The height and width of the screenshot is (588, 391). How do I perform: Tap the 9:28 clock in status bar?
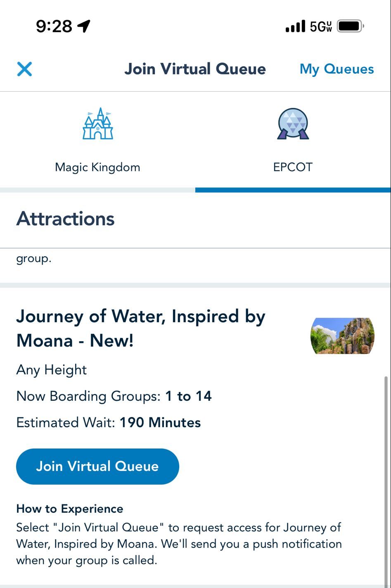pos(54,26)
